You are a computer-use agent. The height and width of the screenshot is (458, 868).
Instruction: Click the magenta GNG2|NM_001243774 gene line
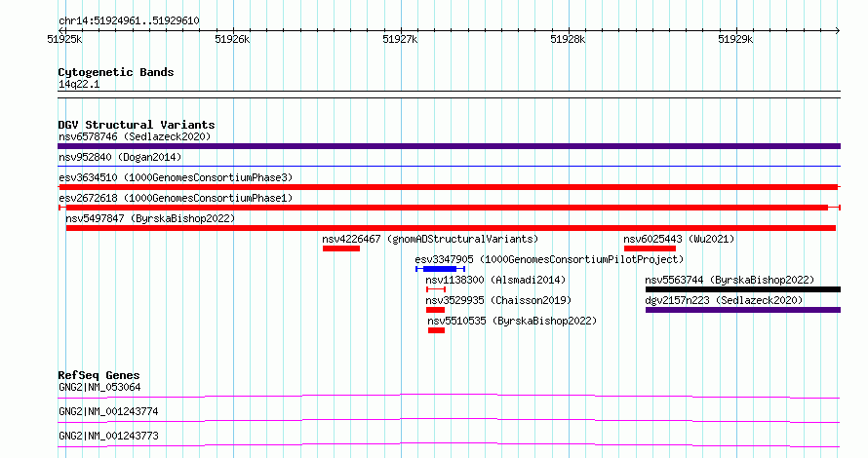pos(449,420)
